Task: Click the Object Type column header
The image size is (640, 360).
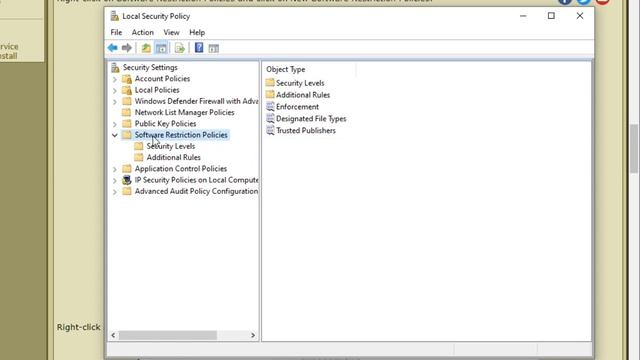Action: (x=309, y=69)
